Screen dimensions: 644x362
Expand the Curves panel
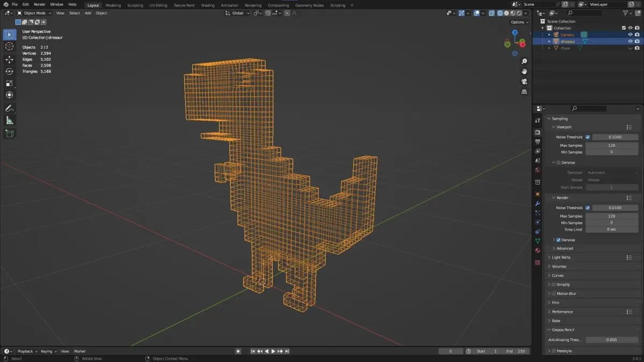click(558, 275)
